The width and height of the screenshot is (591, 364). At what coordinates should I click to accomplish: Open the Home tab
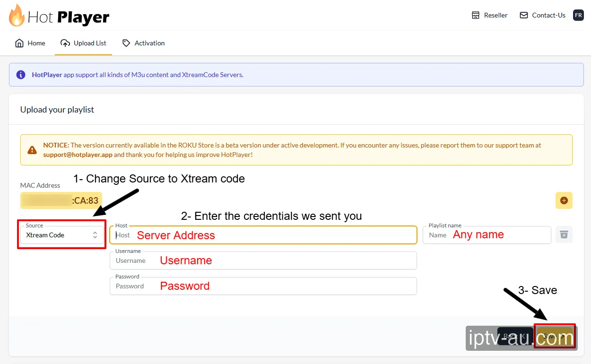coord(30,43)
